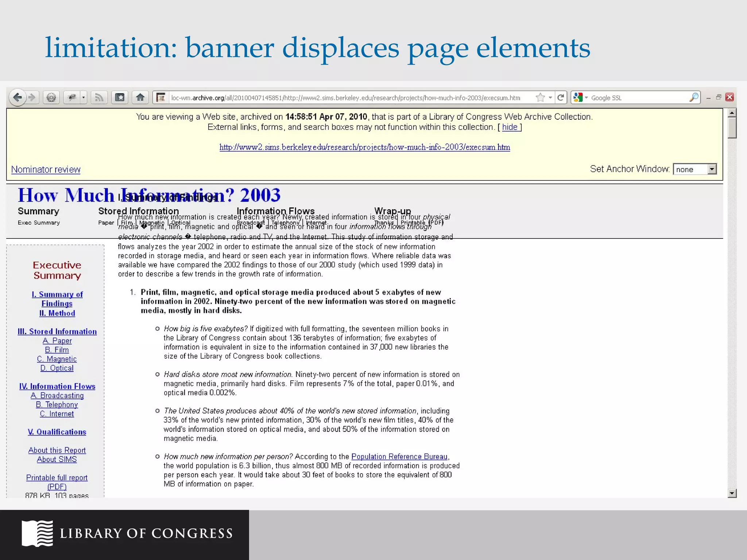This screenshot has height=560, width=747.
Task: Open sidebar link B. Film
Action: pos(57,350)
